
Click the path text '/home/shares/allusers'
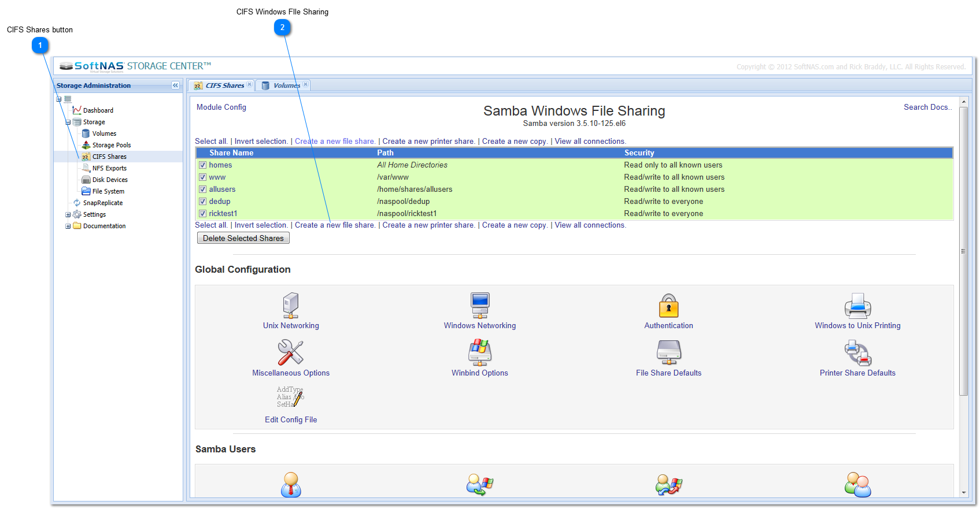pyautogui.click(x=415, y=190)
